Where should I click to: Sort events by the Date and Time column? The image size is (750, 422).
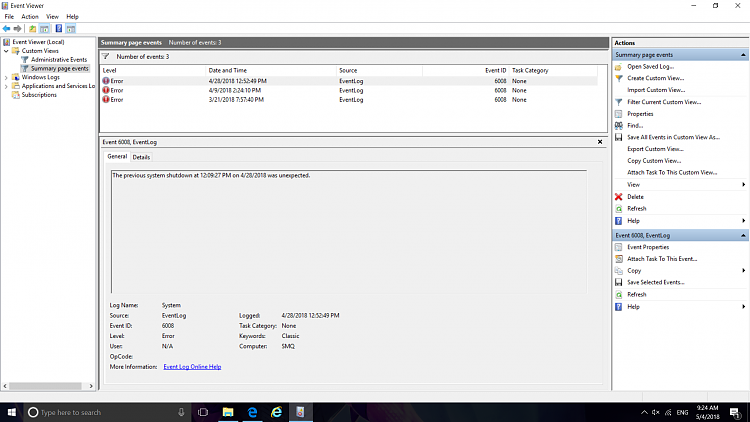228,70
